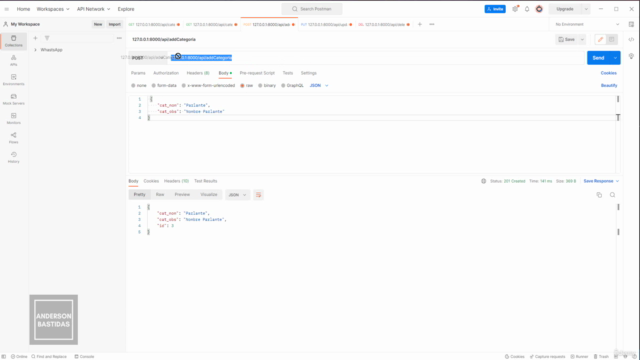The width and height of the screenshot is (640, 360).
Task: Open the Environments sidebar panel
Action: point(13,80)
